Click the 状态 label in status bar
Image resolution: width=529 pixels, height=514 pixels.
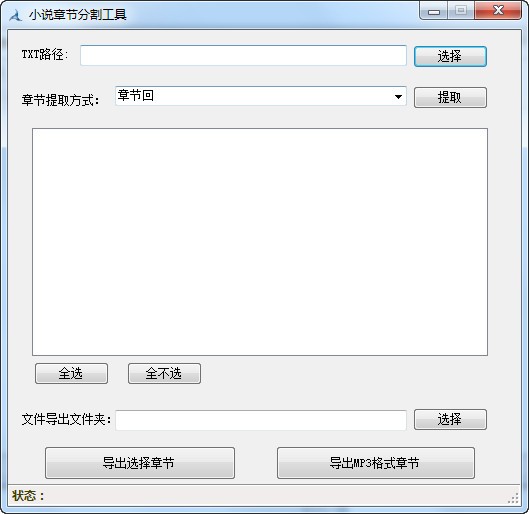click(28, 496)
